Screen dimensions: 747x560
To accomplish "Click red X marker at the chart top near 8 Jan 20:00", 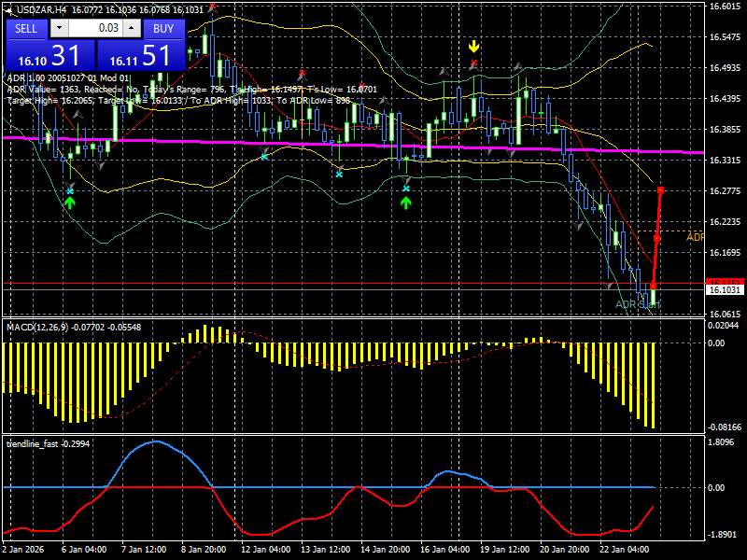I will pos(212,6).
